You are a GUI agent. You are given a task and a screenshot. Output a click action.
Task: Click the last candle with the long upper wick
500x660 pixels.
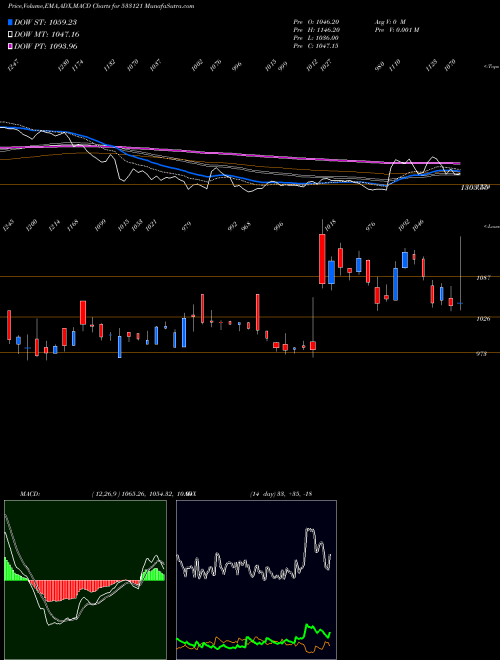point(460,274)
